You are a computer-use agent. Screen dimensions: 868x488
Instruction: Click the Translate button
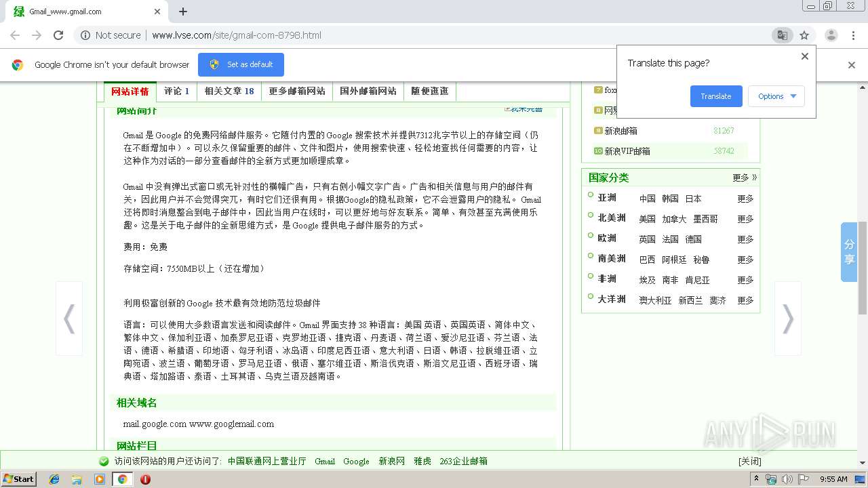(x=716, y=96)
